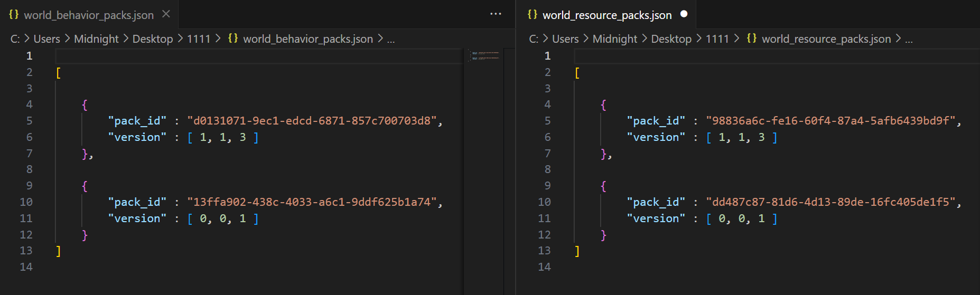Click the pack_id value d0131071-9ec1-edcd-6871-857c700703d8

coord(312,121)
